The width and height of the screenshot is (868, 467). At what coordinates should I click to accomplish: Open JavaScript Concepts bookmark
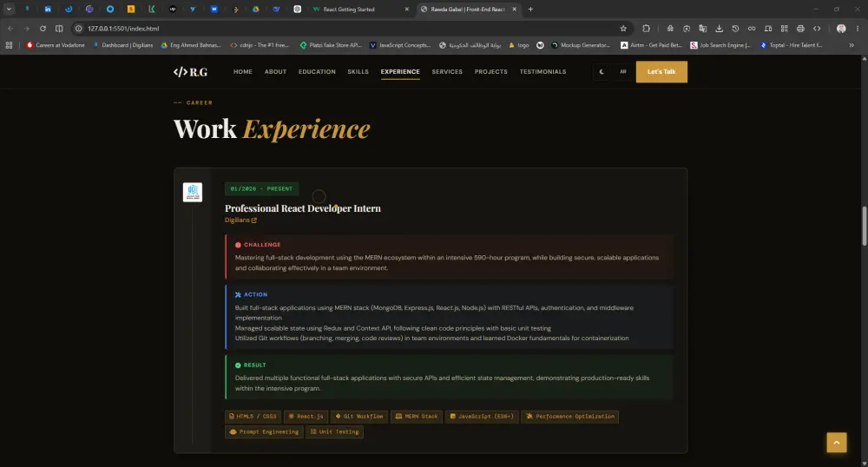400,45
